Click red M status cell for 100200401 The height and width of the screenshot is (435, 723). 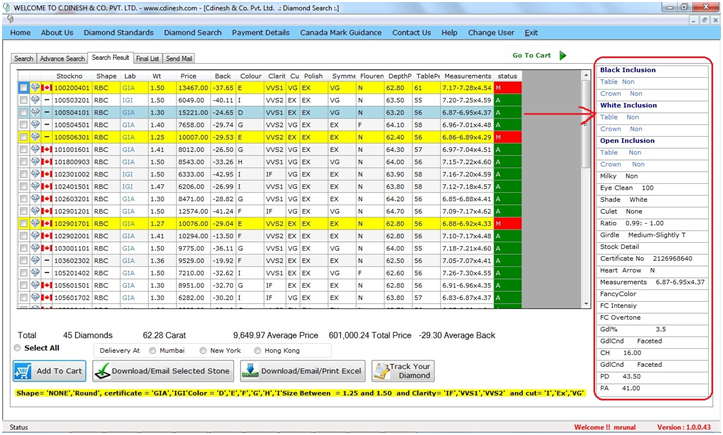(508, 88)
